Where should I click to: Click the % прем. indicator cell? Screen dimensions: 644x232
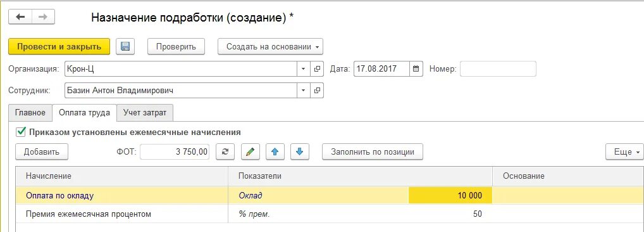[318, 214]
